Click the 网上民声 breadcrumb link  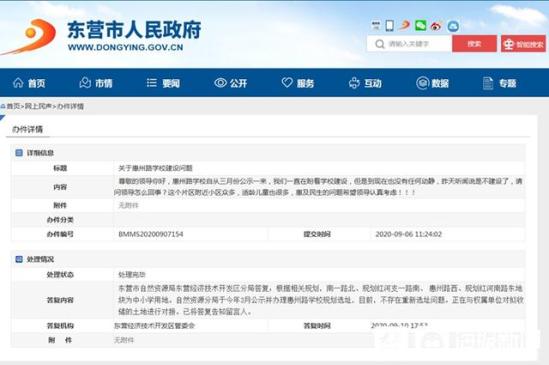click(38, 106)
